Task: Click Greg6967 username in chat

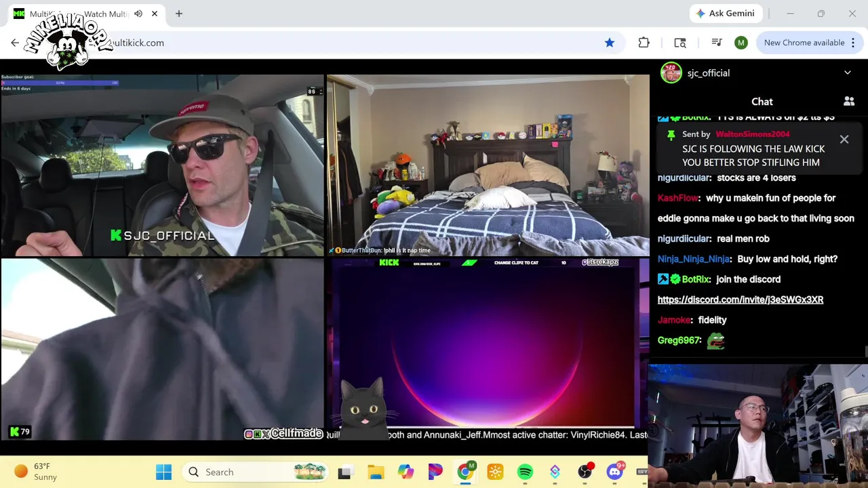Action: [679, 340]
